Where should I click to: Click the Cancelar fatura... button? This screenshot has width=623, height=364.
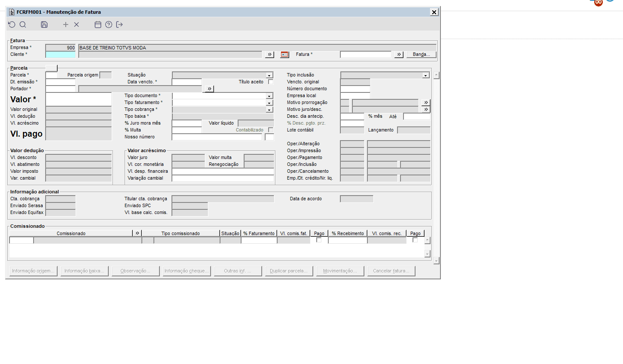tap(391, 271)
